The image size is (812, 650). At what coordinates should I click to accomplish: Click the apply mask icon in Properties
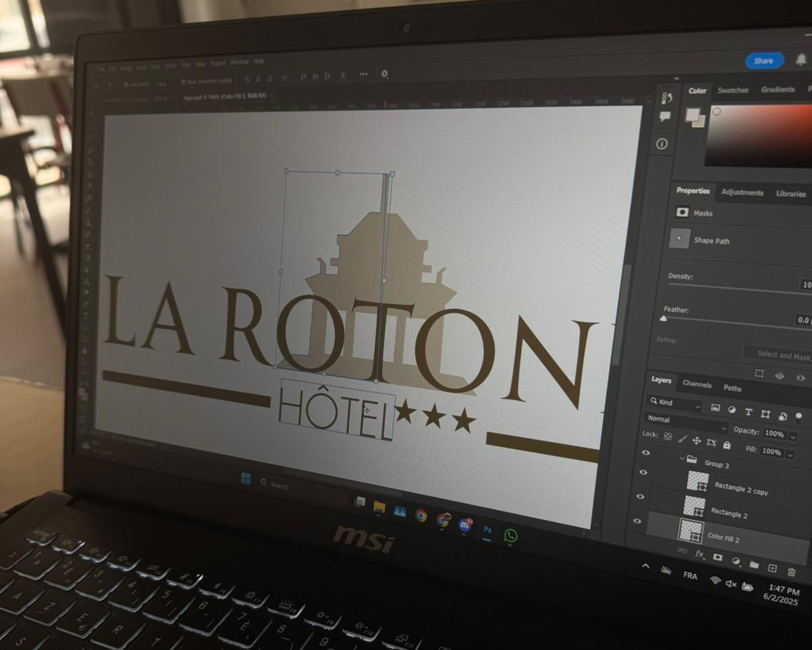pos(779,375)
